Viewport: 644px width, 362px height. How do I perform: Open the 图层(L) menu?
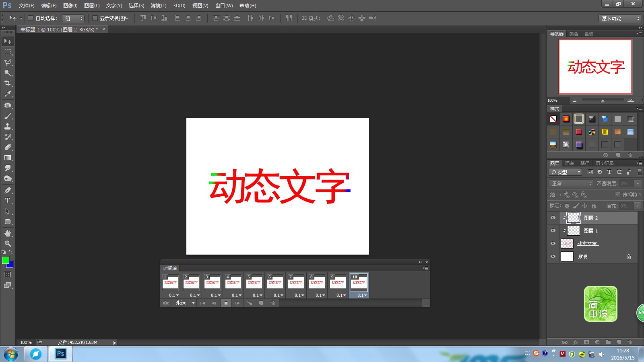tap(92, 6)
